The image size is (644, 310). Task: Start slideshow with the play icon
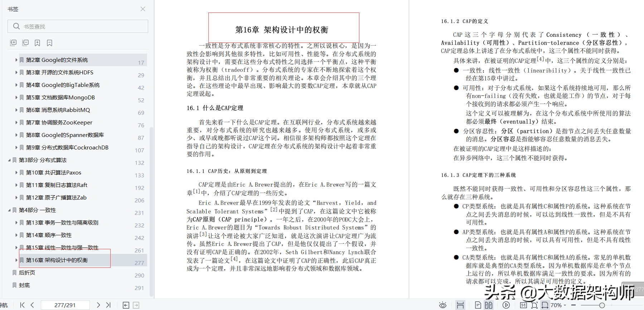(x=506, y=305)
